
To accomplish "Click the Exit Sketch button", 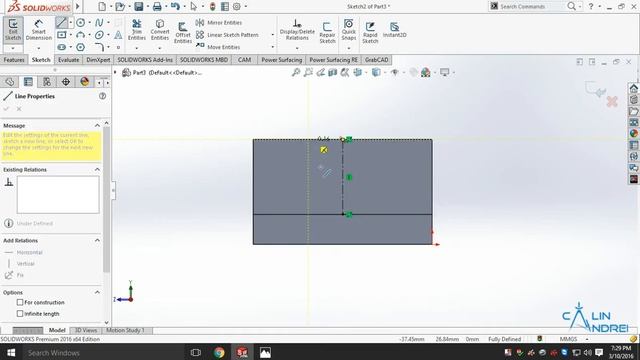I will click(x=13, y=29).
